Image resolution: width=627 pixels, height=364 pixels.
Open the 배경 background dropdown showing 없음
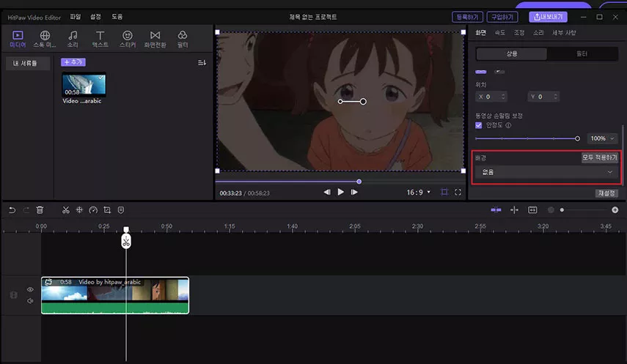546,172
